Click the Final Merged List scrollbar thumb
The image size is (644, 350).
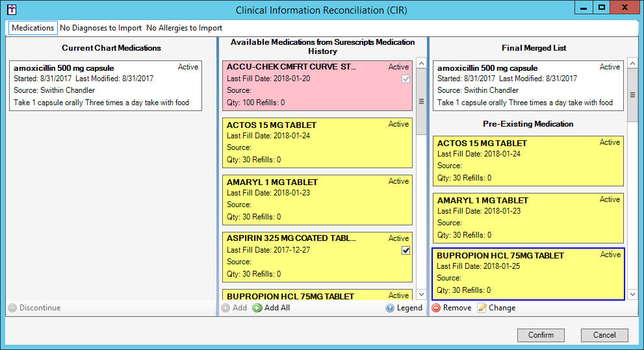(632, 95)
